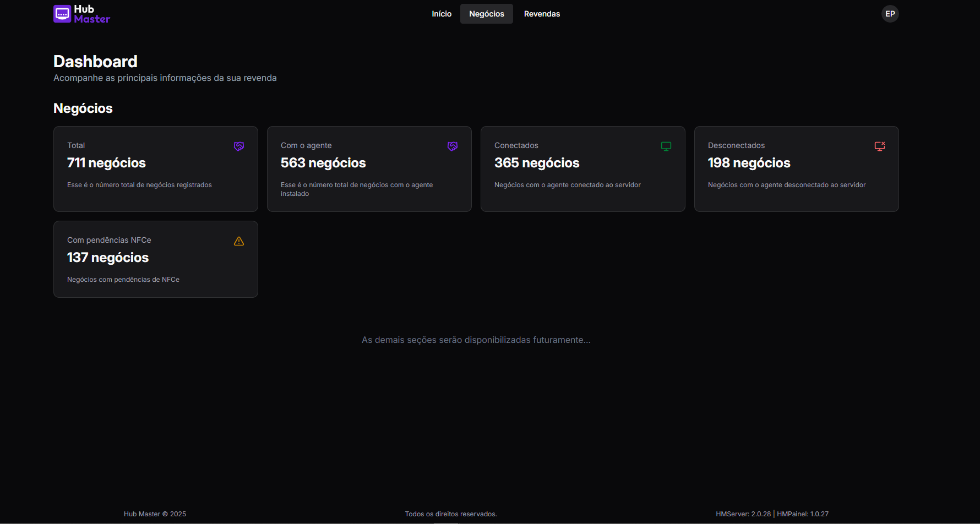Select the Negócios navigation item
This screenshot has height=524, width=980.
486,13
